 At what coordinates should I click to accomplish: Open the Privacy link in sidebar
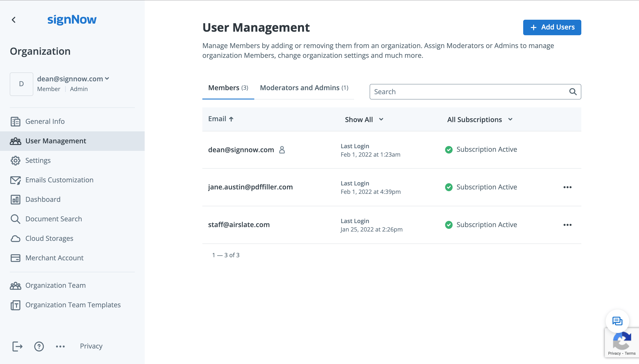click(91, 346)
